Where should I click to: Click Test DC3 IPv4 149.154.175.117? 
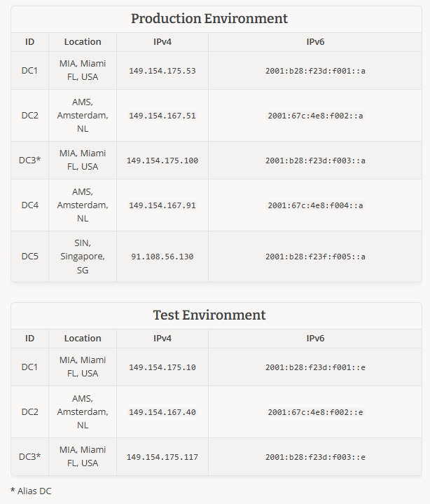pos(162,457)
